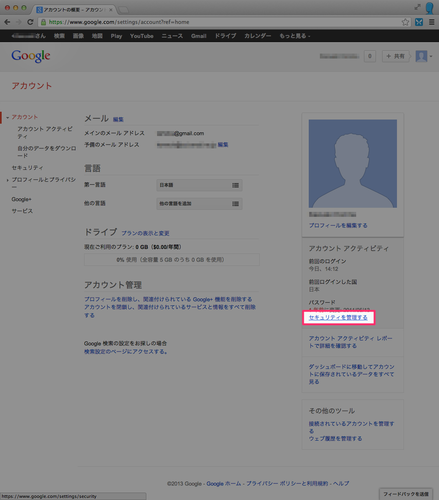Click 接続されているアカウントを管理する link
The image size is (439, 500).
(351, 427)
